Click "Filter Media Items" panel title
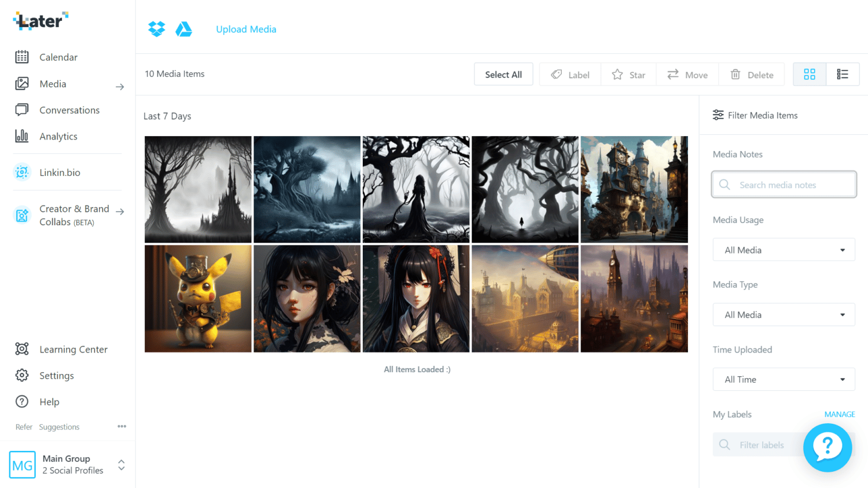Screen dimensions: 868x488 (763, 116)
